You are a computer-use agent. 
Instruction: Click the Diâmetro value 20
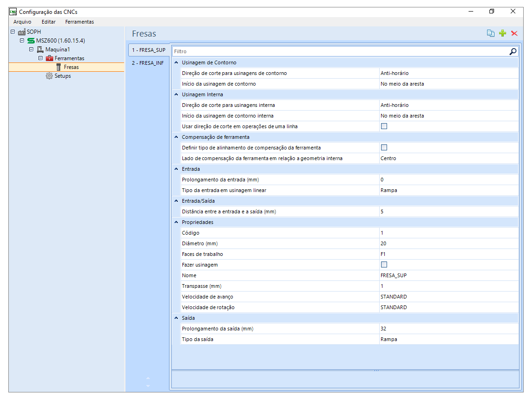tap(449, 243)
